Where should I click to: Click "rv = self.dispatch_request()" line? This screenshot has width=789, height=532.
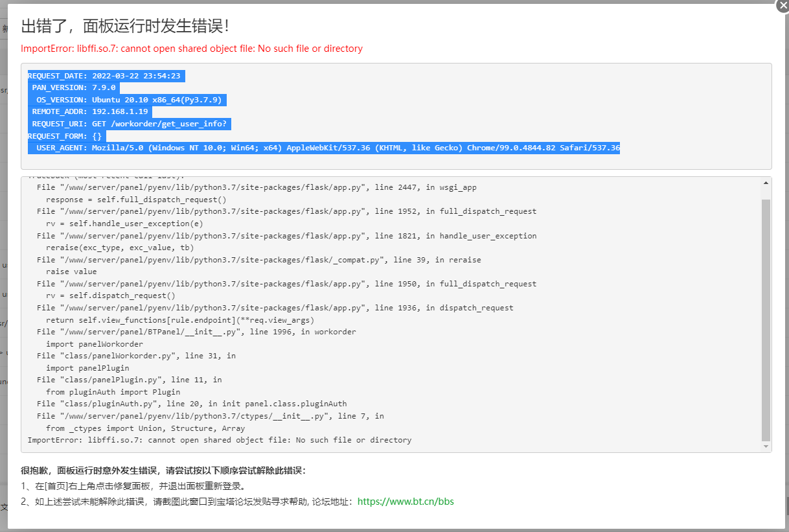click(x=111, y=295)
